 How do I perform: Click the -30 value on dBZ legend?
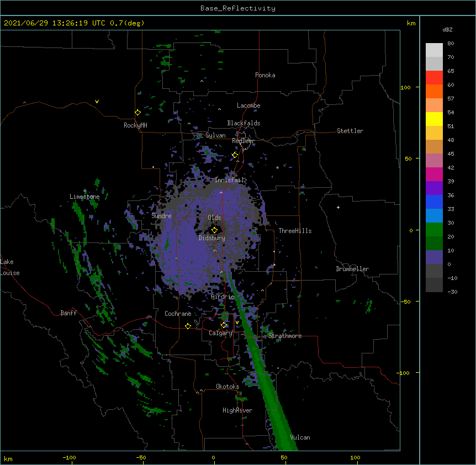[452, 292]
